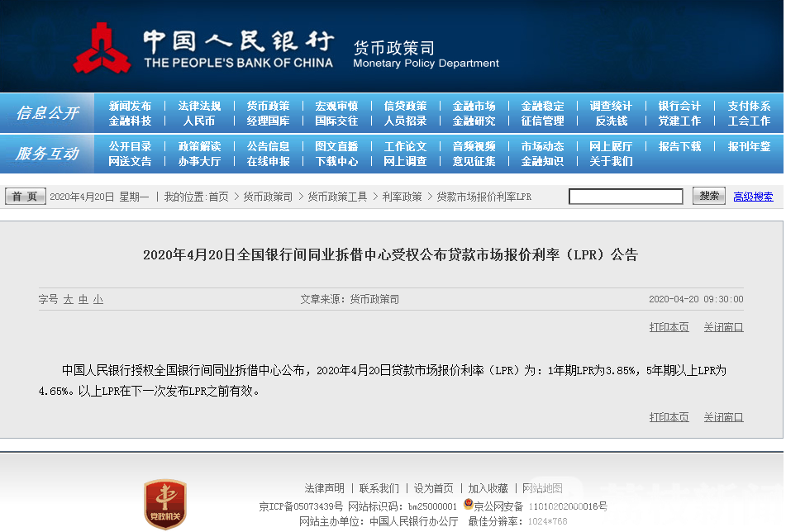Select 网上调查 menu item
The width and height of the screenshot is (786, 532).
(405, 162)
